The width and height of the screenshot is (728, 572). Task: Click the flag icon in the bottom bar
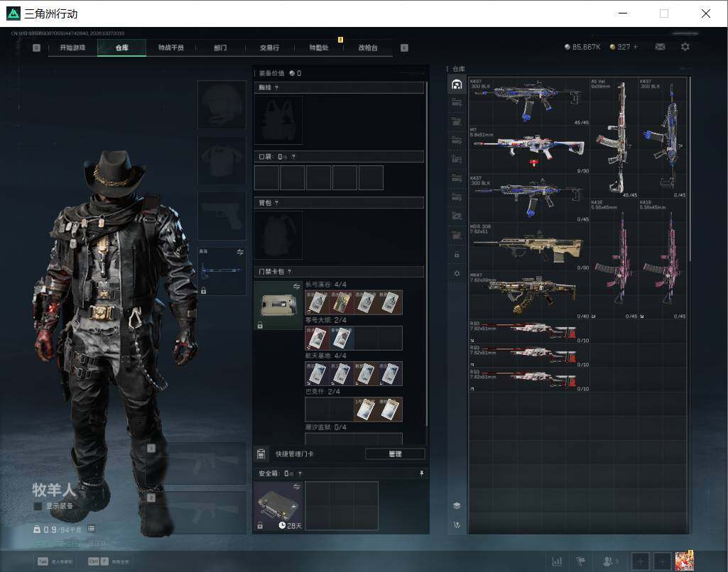(580, 561)
